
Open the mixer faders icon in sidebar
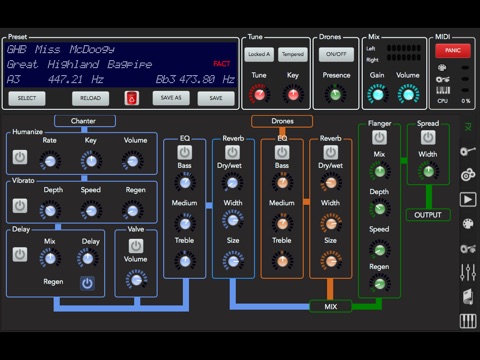click(x=468, y=272)
